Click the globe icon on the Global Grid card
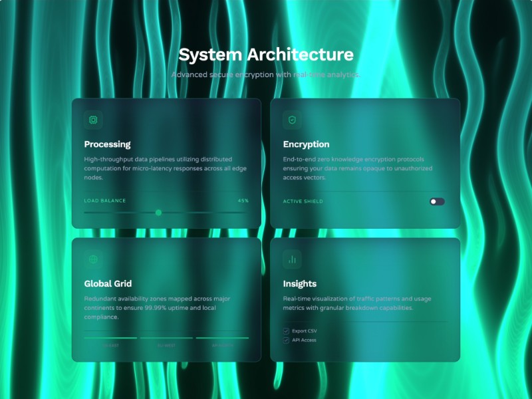The width and height of the screenshot is (532, 399). click(92, 259)
